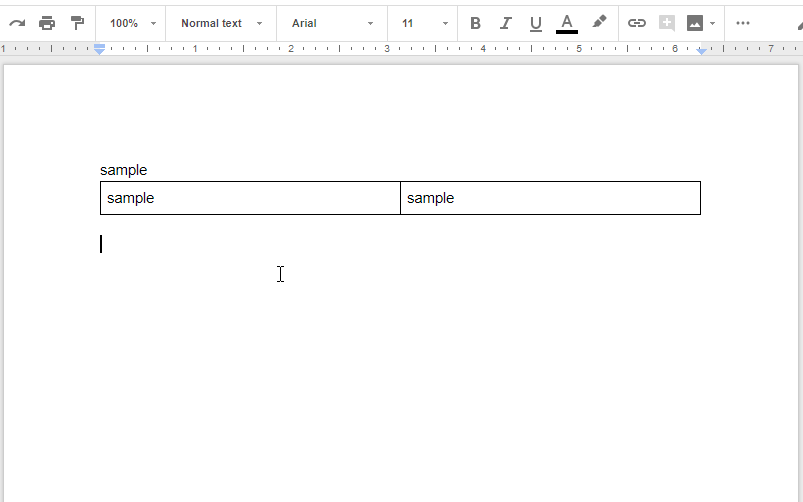Click the add comment icon

pyautogui.click(x=667, y=23)
